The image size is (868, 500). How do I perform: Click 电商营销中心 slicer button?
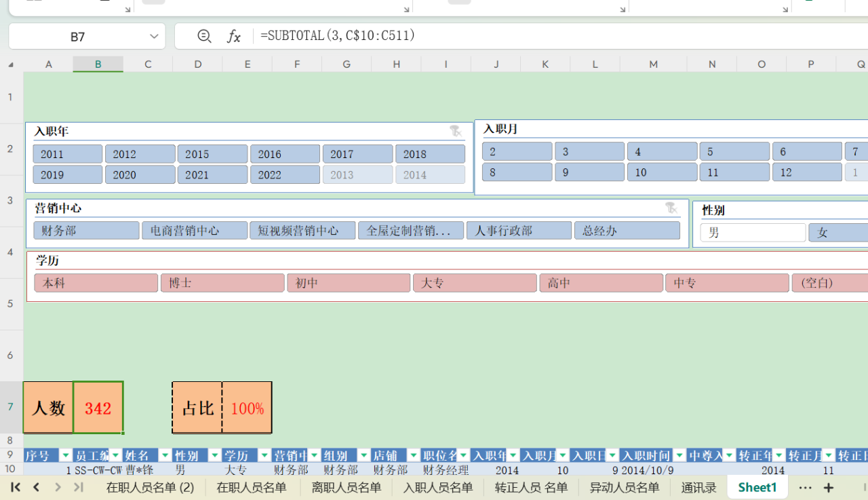coord(195,231)
